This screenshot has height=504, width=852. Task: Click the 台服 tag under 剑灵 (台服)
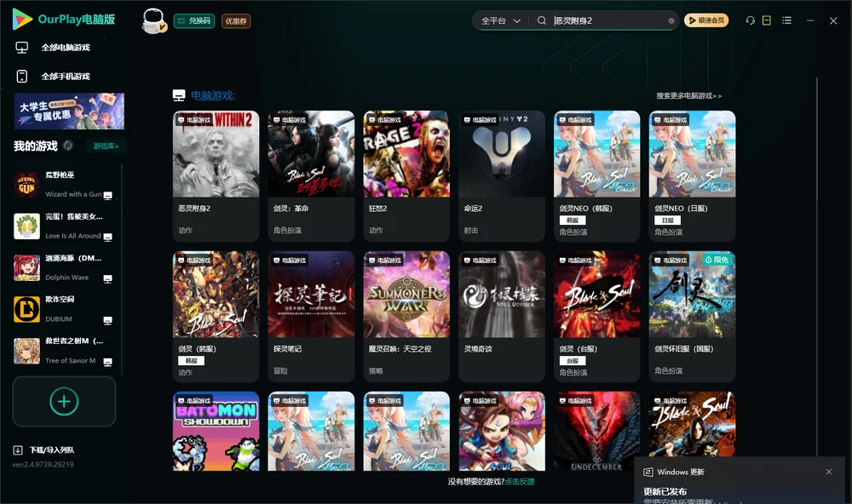[573, 361]
